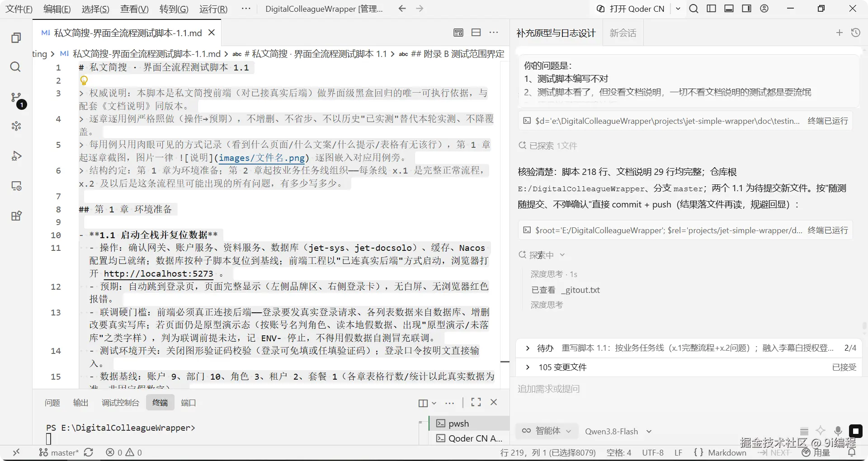Go forward with the right arrow

(420, 9)
